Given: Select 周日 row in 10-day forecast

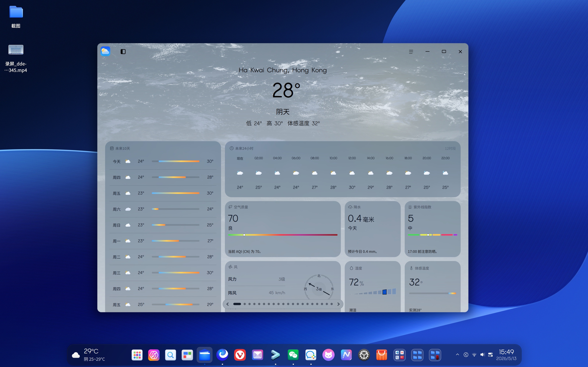Looking at the screenshot, I should point(163,225).
